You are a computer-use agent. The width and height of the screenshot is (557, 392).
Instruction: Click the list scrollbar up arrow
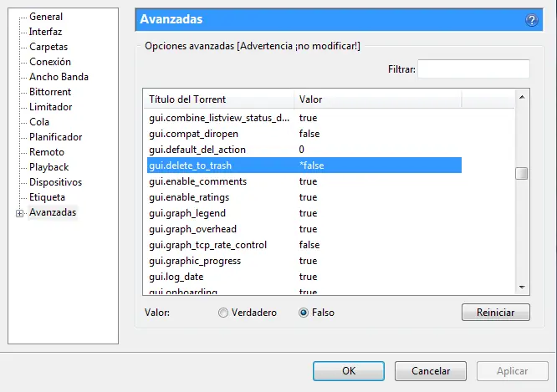522,97
